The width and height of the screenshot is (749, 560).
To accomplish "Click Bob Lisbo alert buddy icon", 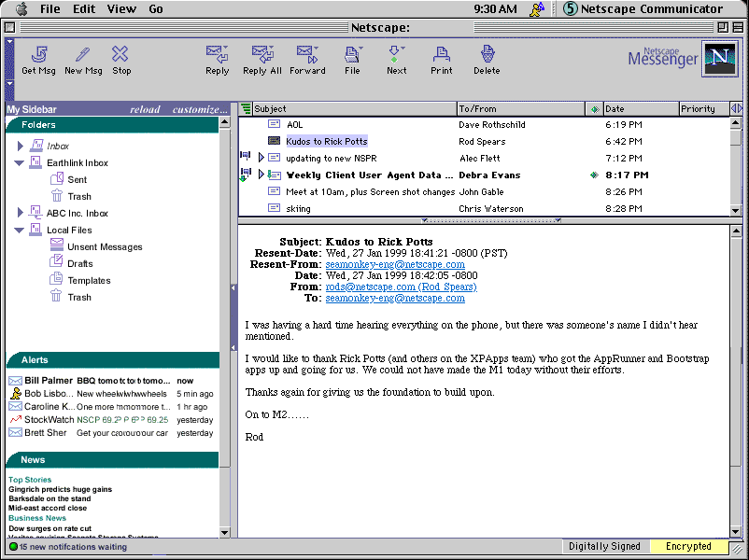I will [16, 393].
